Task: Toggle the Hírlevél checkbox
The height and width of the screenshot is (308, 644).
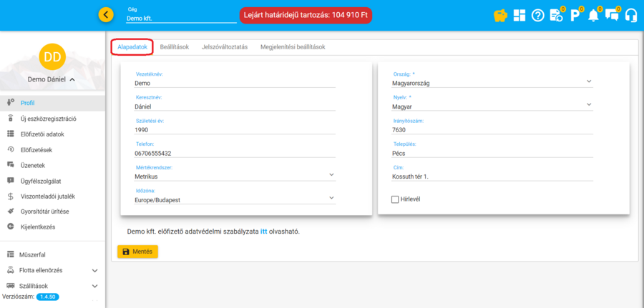Action: 395,199
